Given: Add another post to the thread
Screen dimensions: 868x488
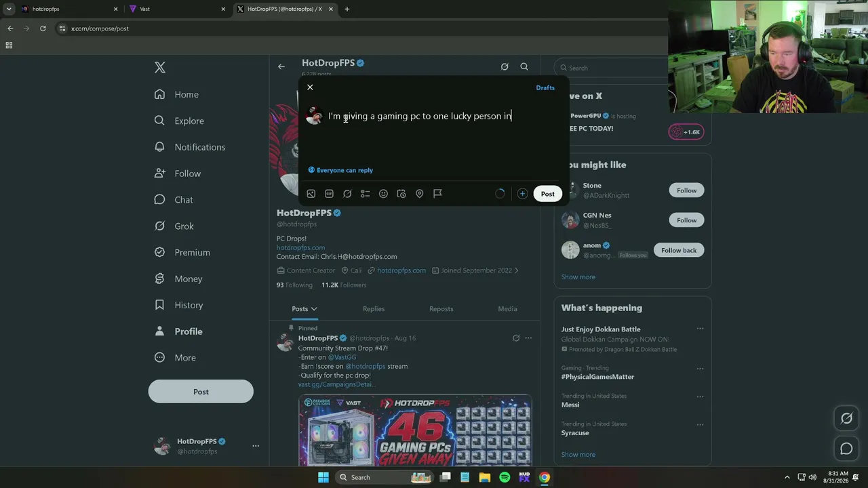Looking at the screenshot, I should [522, 194].
